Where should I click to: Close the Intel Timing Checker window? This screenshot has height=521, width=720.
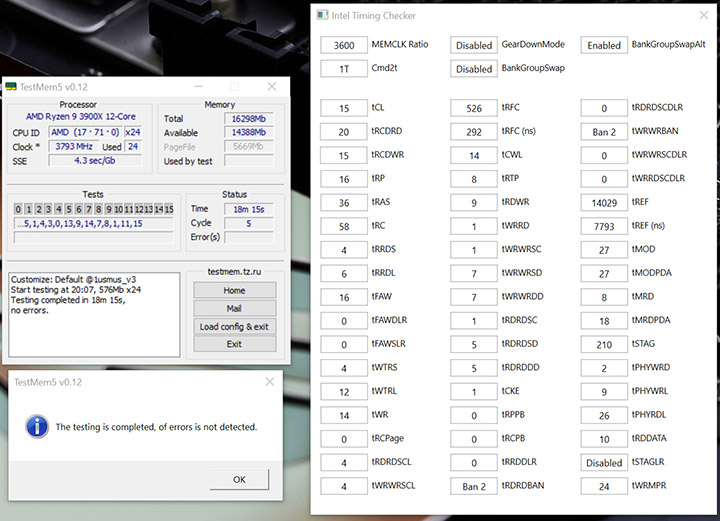point(703,15)
